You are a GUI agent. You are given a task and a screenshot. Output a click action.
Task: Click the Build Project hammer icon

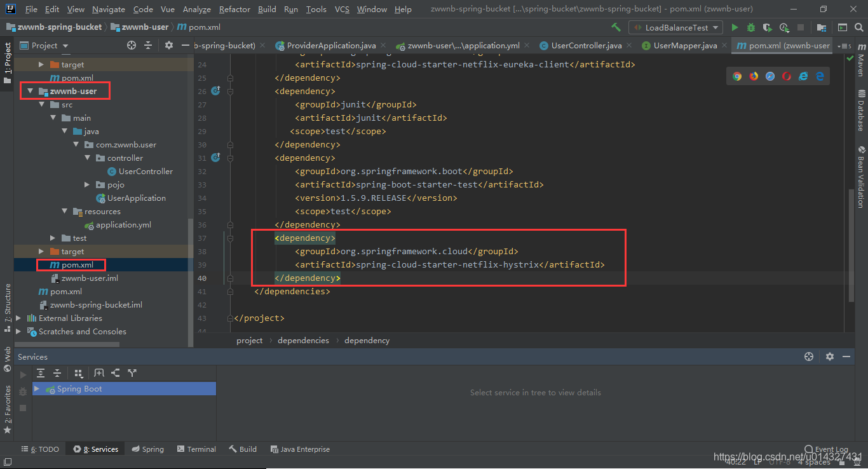(x=616, y=27)
